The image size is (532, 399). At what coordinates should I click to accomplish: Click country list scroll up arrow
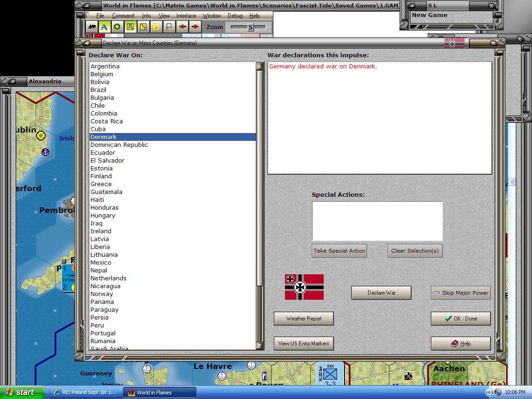tap(260, 66)
